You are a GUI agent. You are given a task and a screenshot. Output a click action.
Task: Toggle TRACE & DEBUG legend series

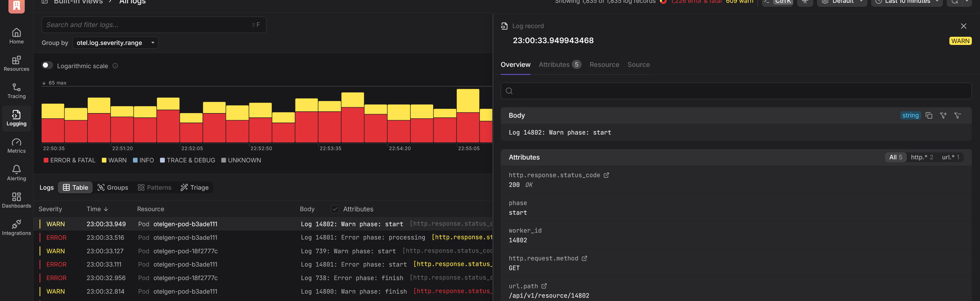click(188, 160)
